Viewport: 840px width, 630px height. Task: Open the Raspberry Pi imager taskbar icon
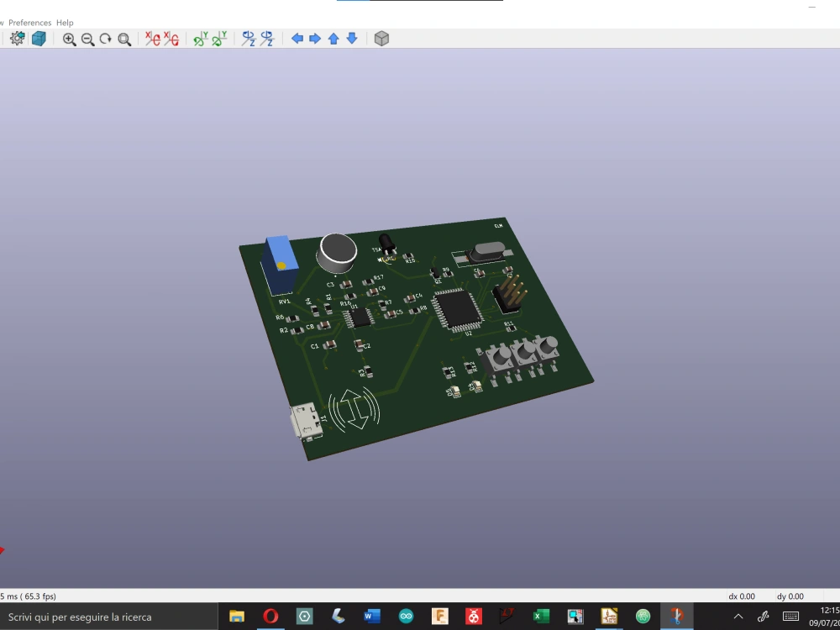pyautogui.click(x=474, y=617)
